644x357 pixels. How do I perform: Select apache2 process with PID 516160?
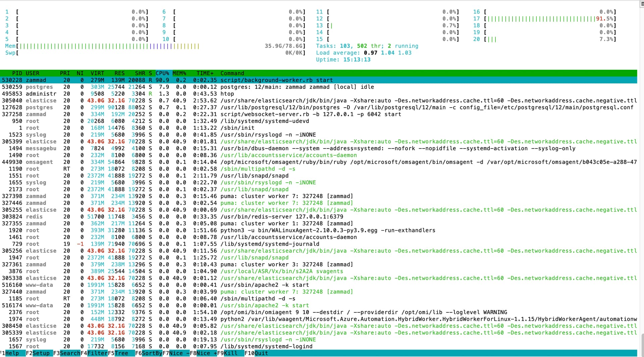pyautogui.click(x=319, y=285)
